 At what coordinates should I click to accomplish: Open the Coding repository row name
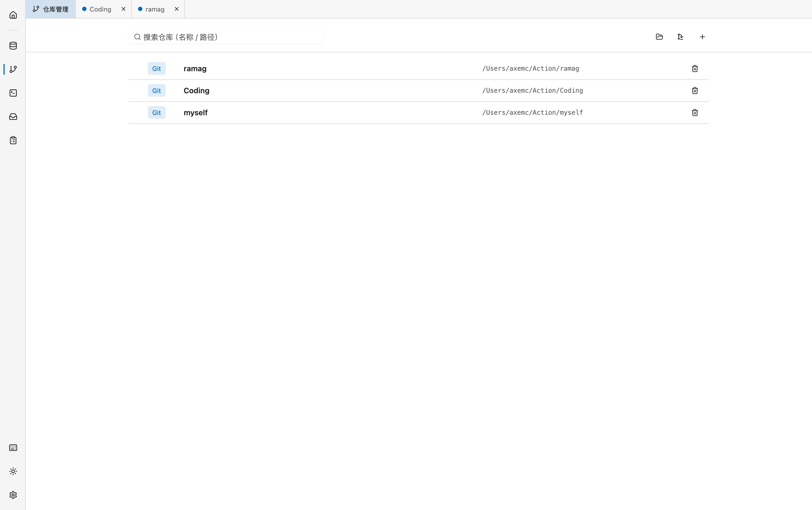tap(197, 90)
